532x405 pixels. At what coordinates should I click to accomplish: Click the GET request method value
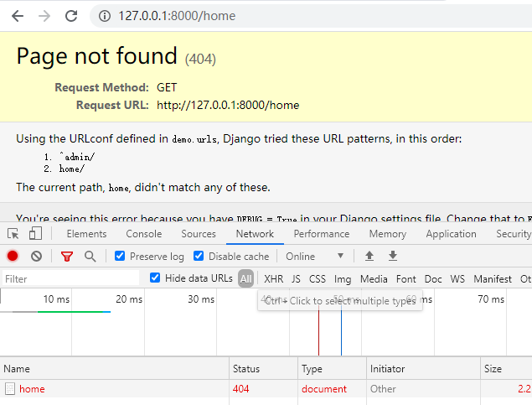coord(167,87)
